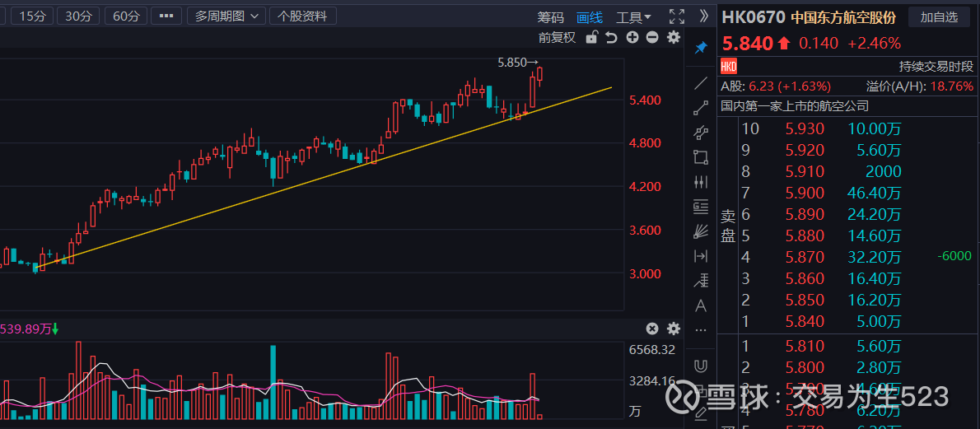Click the magnet snap tool icon
The width and height of the screenshot is (980, 429).
pyautogui.click(x=701, y=365)
